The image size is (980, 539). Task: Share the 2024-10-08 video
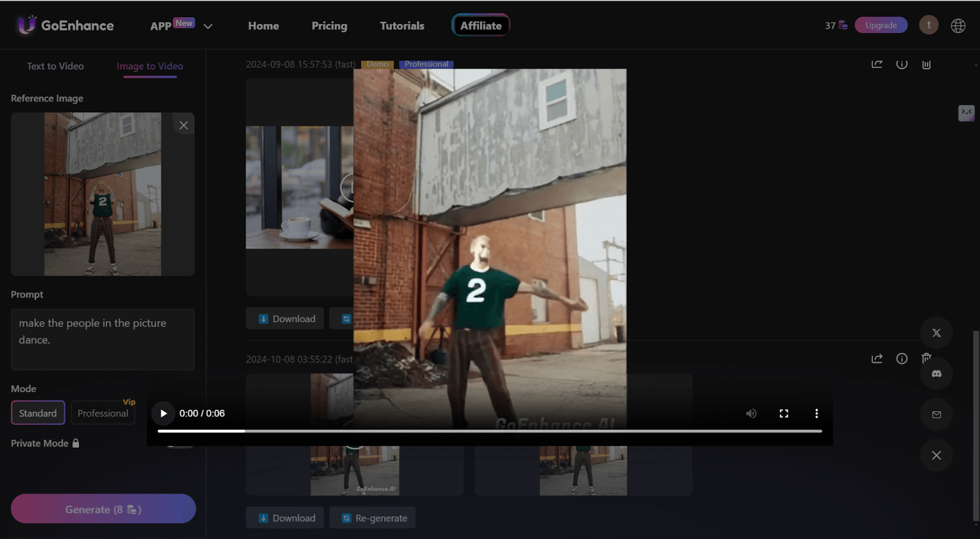click(x=877, y=358)
